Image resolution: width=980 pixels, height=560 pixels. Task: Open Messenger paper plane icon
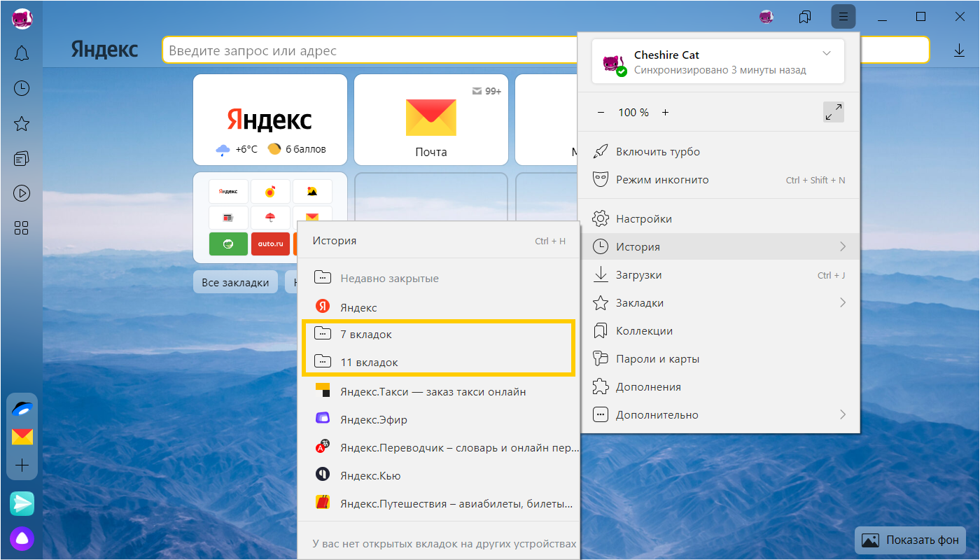22,503
